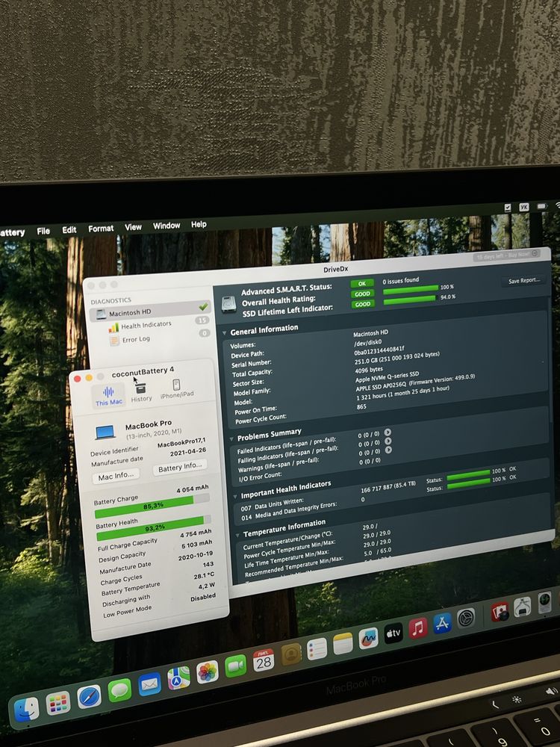Switch to the This Mac tab in coconutBattery
The width and height of the screenshot is (560, 747).
pyautogui.click(x=108, y=397)
